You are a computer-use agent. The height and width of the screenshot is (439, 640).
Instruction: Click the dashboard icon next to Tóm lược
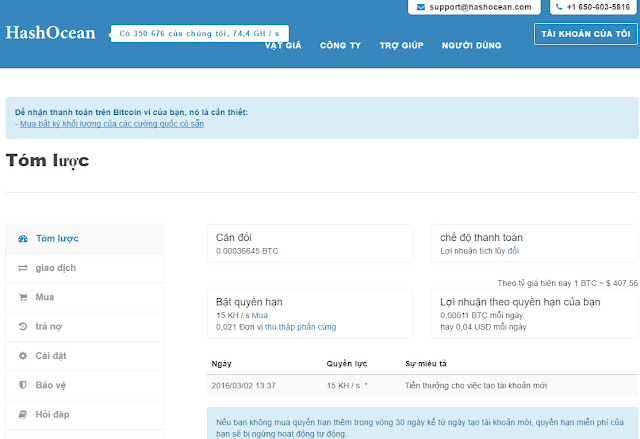pyautogui.click(x=23, y=239)
